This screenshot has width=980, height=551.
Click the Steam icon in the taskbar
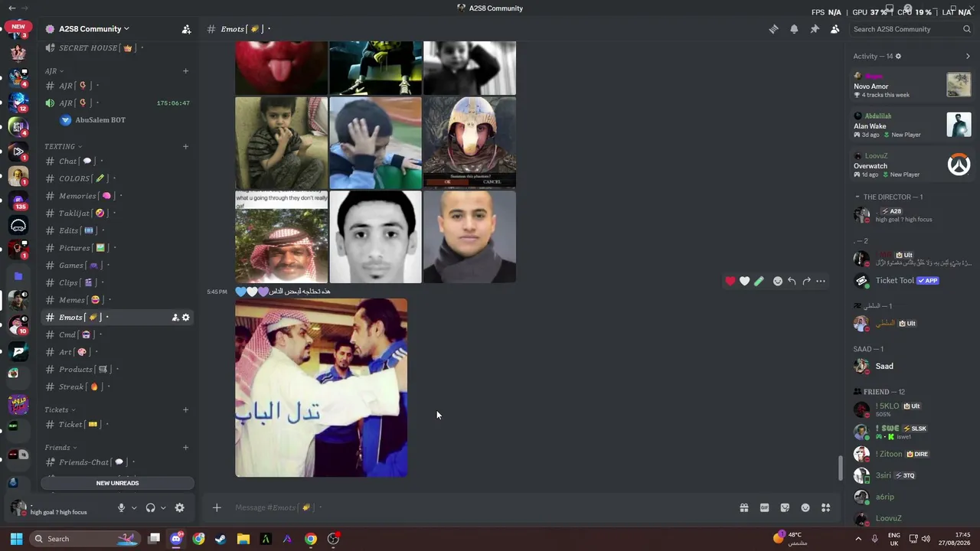point(220,539)
